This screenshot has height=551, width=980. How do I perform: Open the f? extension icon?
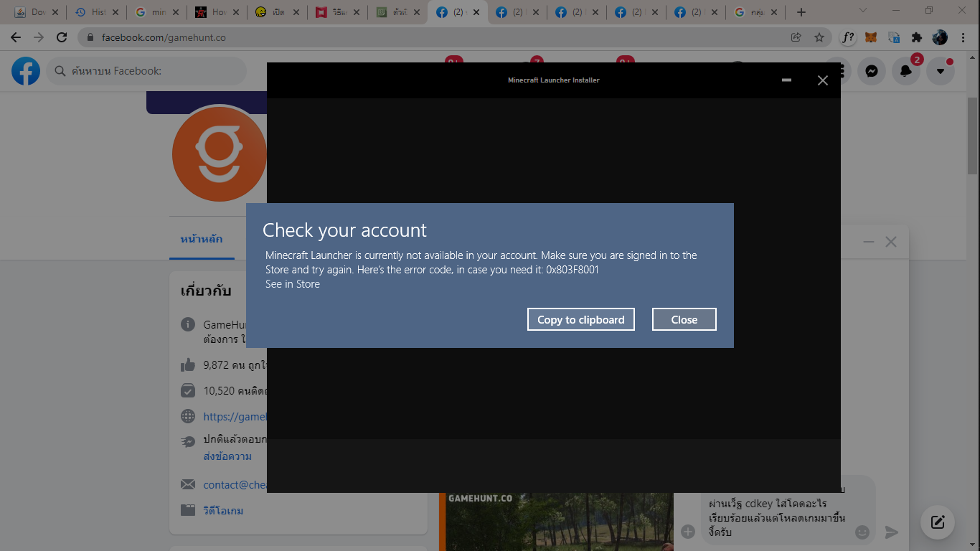point(848,37)
